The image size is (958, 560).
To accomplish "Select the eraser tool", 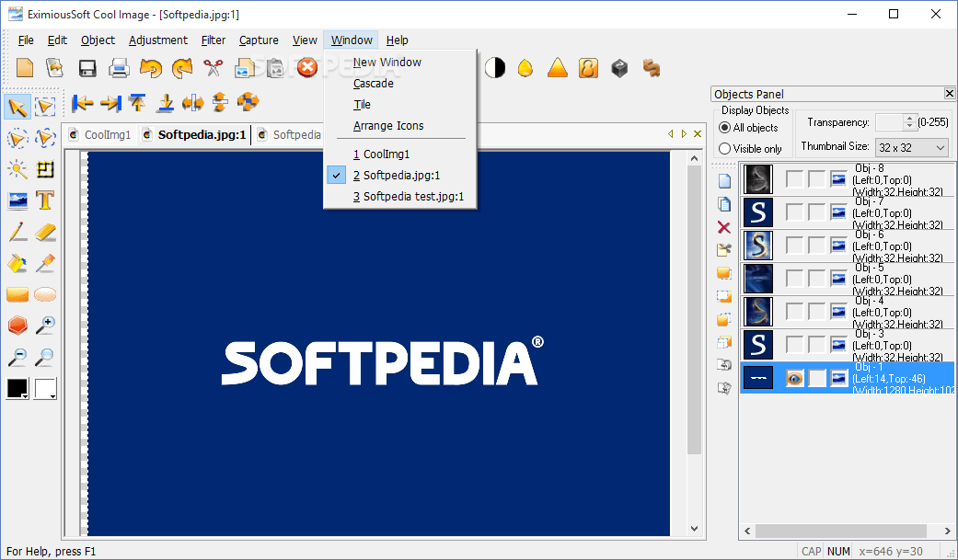I will point(45,232).
